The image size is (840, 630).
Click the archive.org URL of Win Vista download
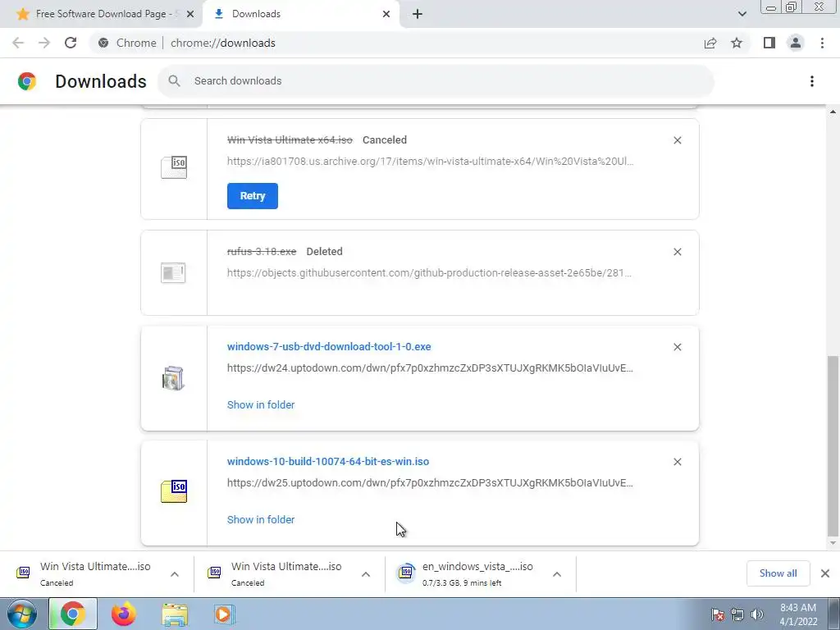pos(430,162)
